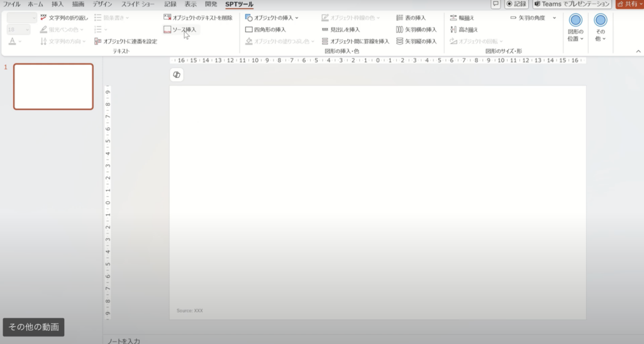Click the 共有 share button
644x344 pixels.
point(630,4)
